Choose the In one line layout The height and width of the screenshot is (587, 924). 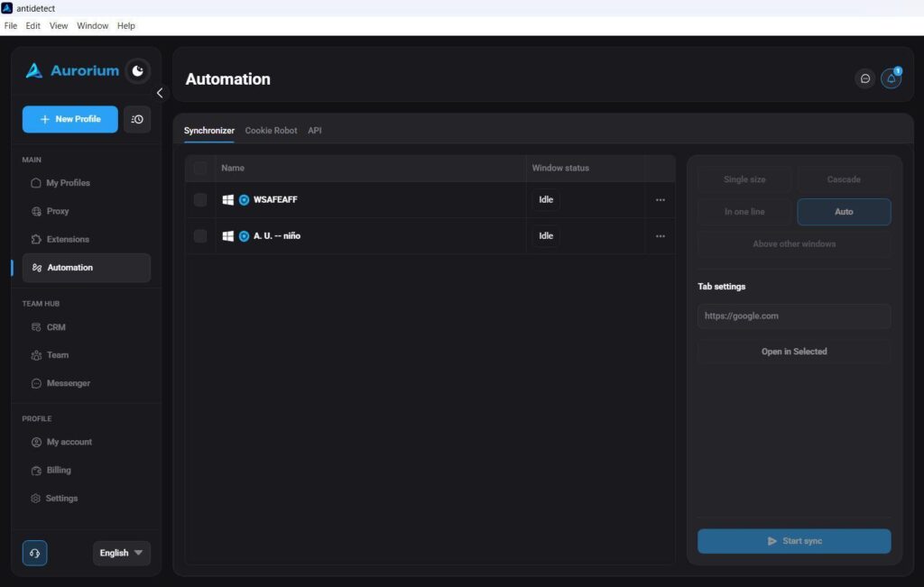coord(744,212)
